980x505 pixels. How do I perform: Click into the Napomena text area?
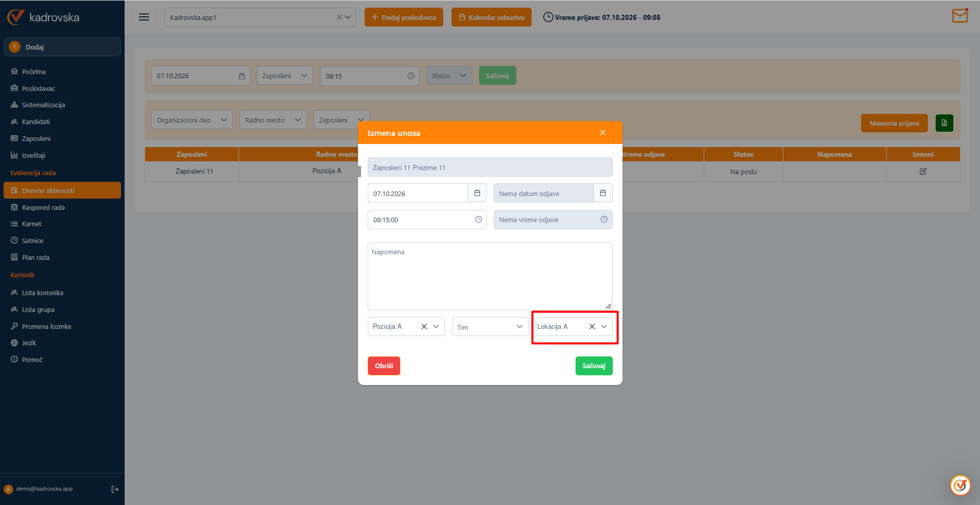[x=490, y=276]
